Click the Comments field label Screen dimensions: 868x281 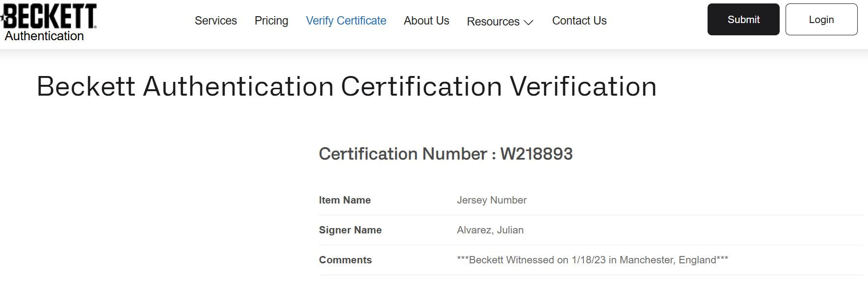345,260
